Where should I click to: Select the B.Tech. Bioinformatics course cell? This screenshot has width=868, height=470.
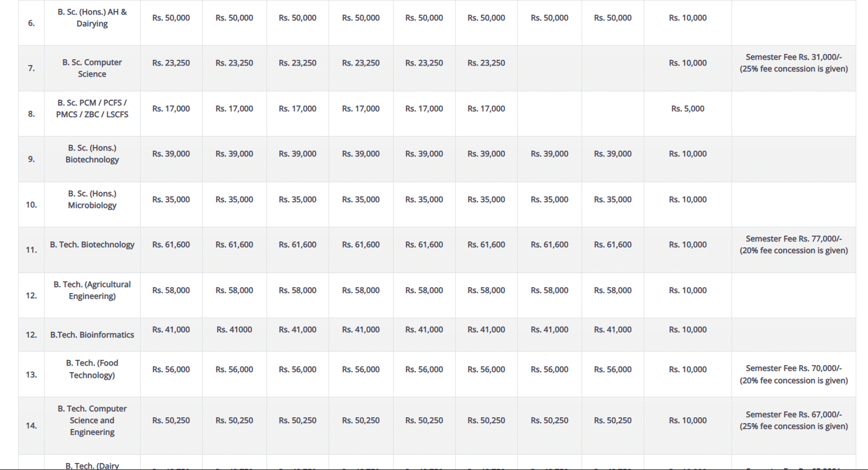(92, 335)
